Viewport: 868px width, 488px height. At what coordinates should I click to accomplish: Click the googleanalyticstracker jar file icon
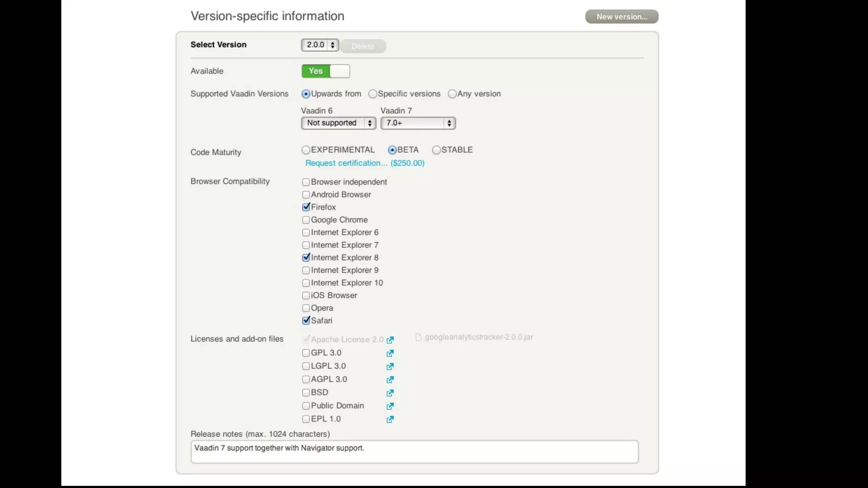pos(418,337)
